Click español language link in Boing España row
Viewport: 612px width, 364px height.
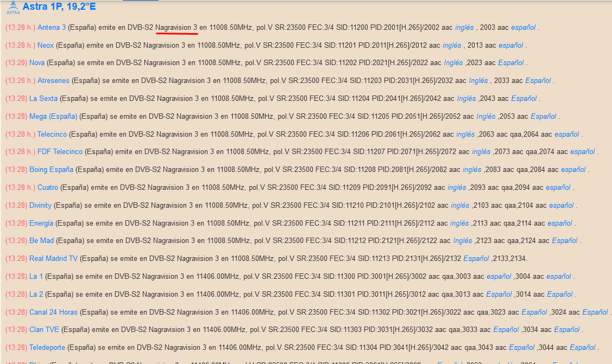click(x=573, y=170)
